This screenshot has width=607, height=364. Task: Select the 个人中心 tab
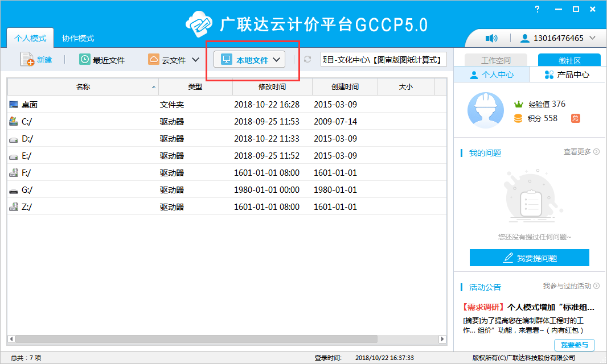pos(491,75)
